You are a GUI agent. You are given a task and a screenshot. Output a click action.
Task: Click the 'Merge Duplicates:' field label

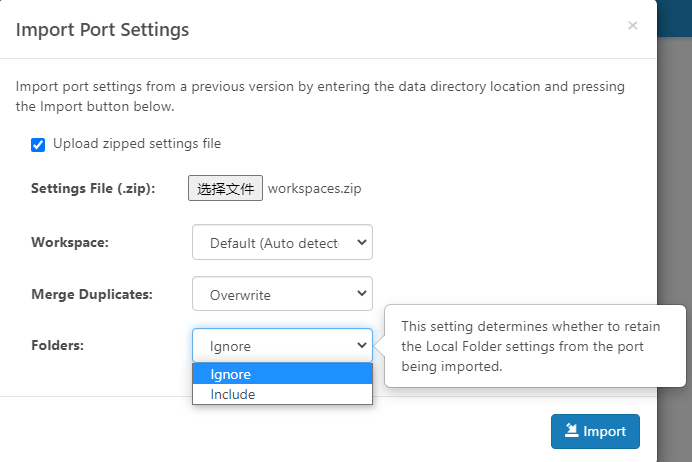92,294
